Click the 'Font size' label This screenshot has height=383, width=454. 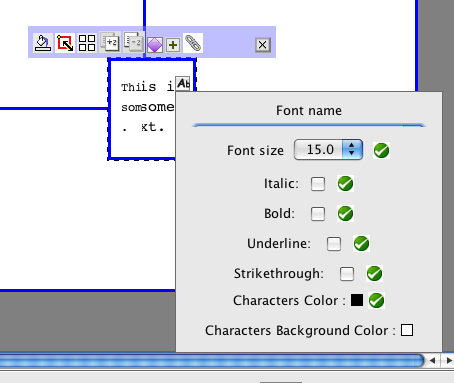pos(255,150)
